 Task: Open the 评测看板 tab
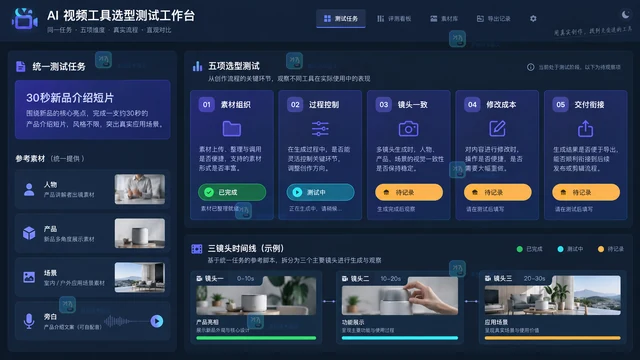pyautogui.click(x=394, y=19)
